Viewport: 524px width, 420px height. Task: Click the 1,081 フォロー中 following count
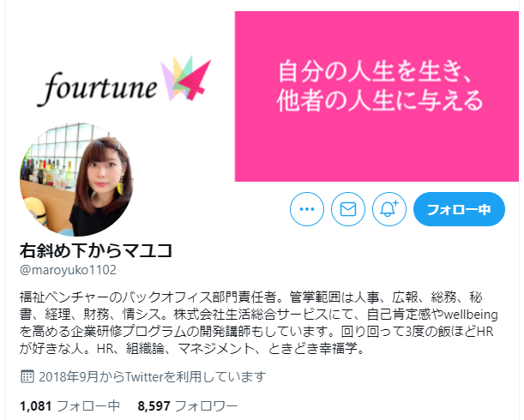click(x=69, y=406)
